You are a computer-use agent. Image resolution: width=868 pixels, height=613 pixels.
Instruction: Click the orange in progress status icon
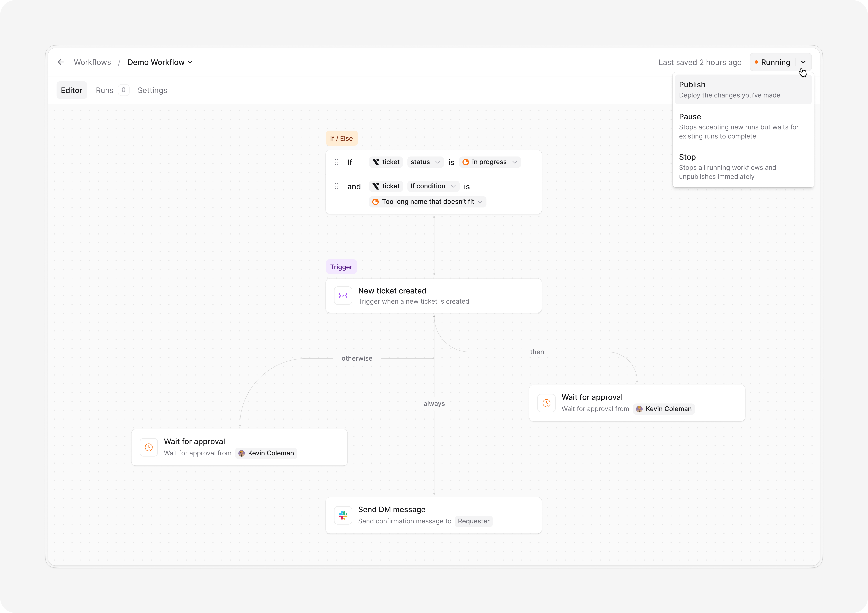pos(466,162)
